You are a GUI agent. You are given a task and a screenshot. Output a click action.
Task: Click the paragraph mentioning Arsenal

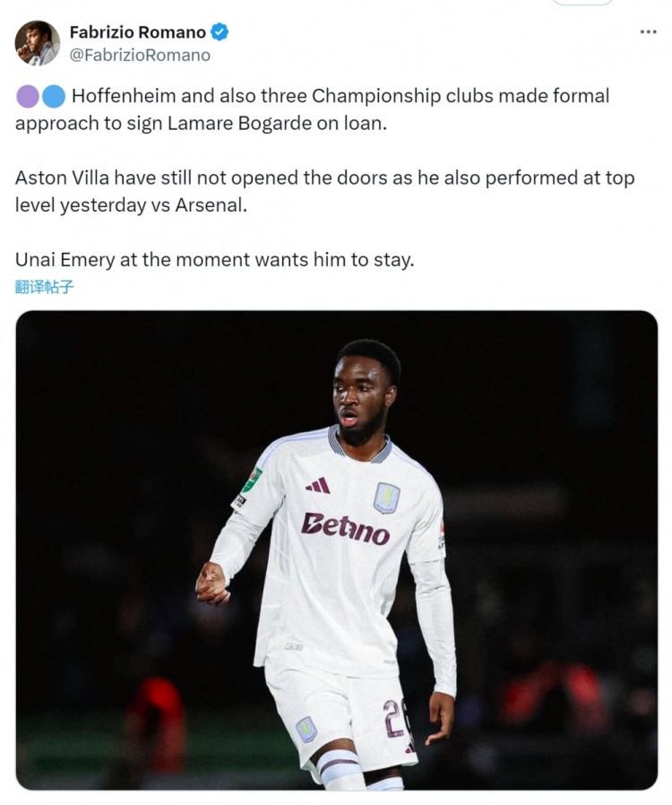pyautogui.click(x=324, y=191)
